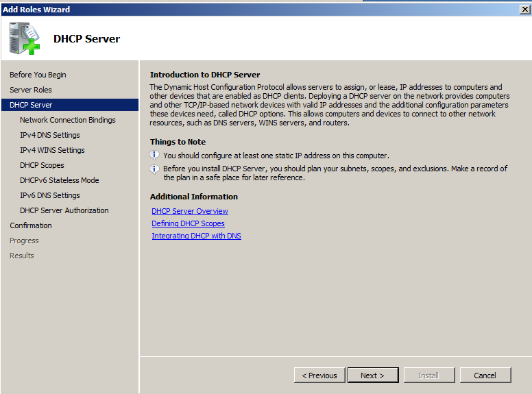
Task: Go back with the Previous button
Action: coord(319,375)
